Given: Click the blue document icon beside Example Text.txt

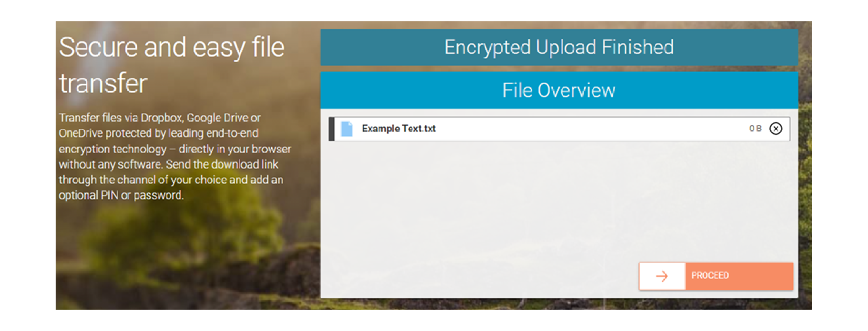Looking at the screenshot, I should coord(347,129).
